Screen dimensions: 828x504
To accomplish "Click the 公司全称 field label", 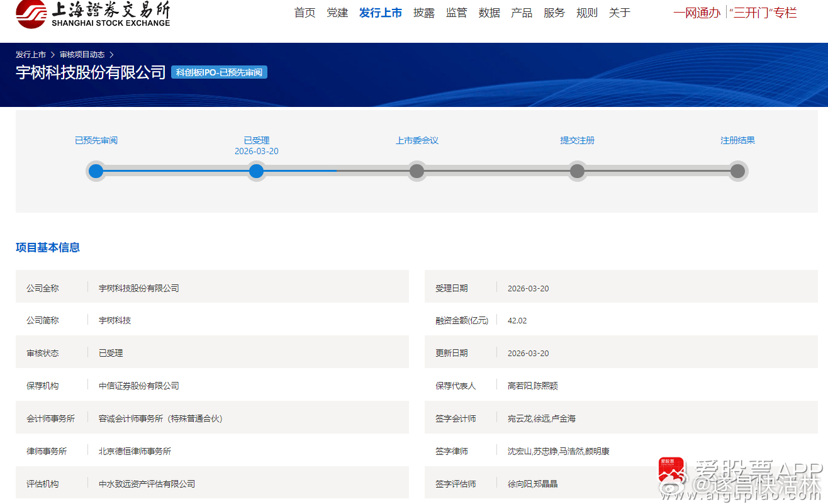I will click(43, 288).
